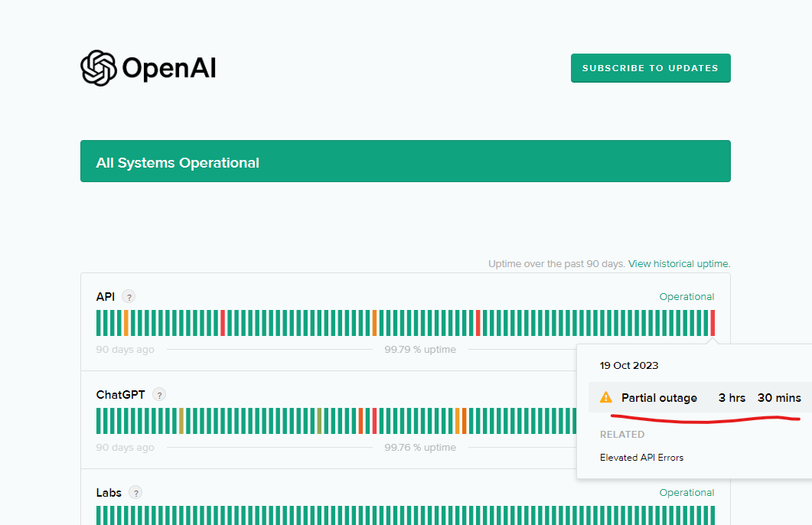The width and height of the screenshot is (812, 525).
Task: Click the RELATED heading in tooltip
Action: click(x=622, y=435)
